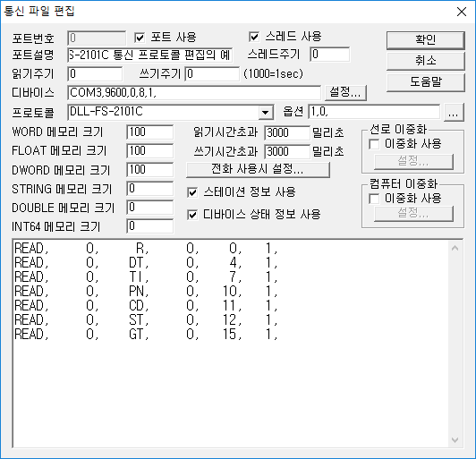Click the 취소 button
The width and height of the screenshot is (476, 459).
pos(425,61)
